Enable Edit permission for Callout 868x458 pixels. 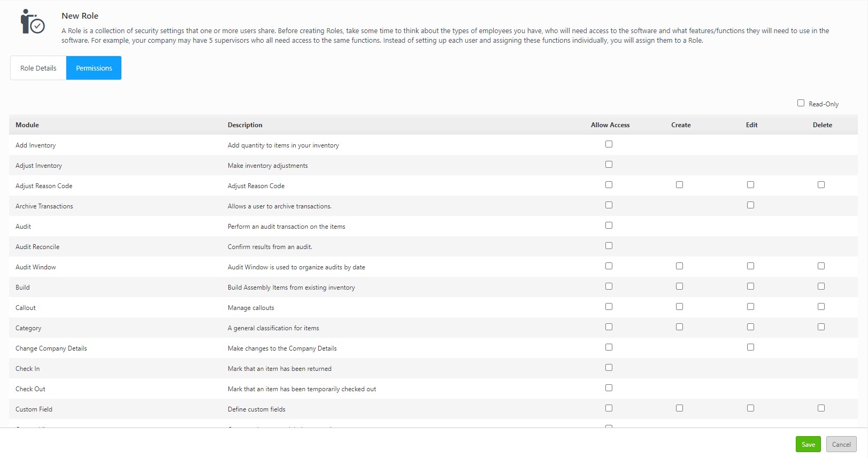(x=750, y=307)
